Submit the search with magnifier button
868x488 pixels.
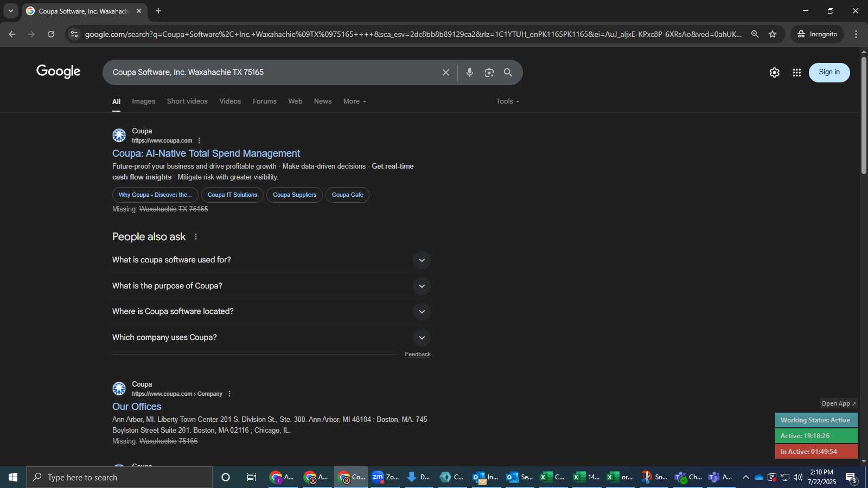(508, 72)
